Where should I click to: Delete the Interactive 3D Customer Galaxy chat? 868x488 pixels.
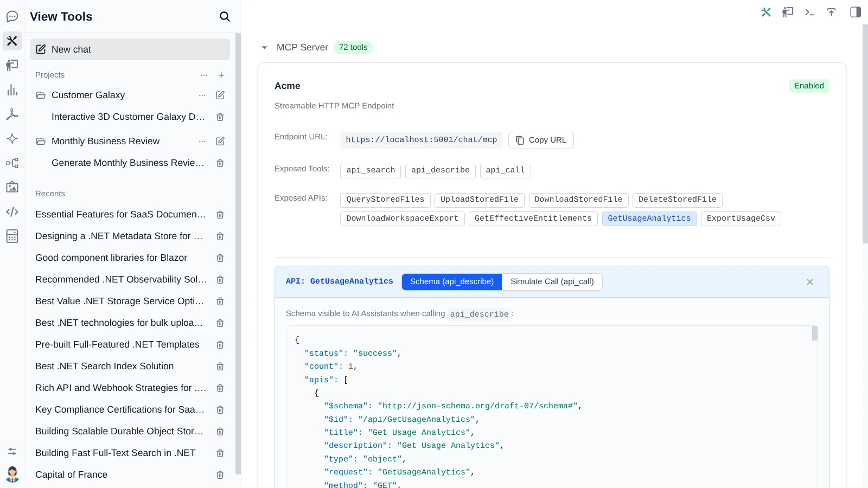[x=220, y=117]
